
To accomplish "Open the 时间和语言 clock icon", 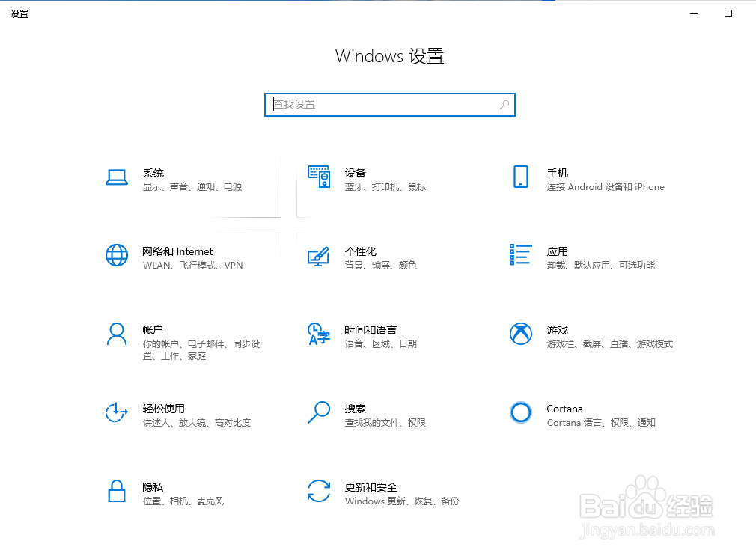I will click(x=319, y=334).
